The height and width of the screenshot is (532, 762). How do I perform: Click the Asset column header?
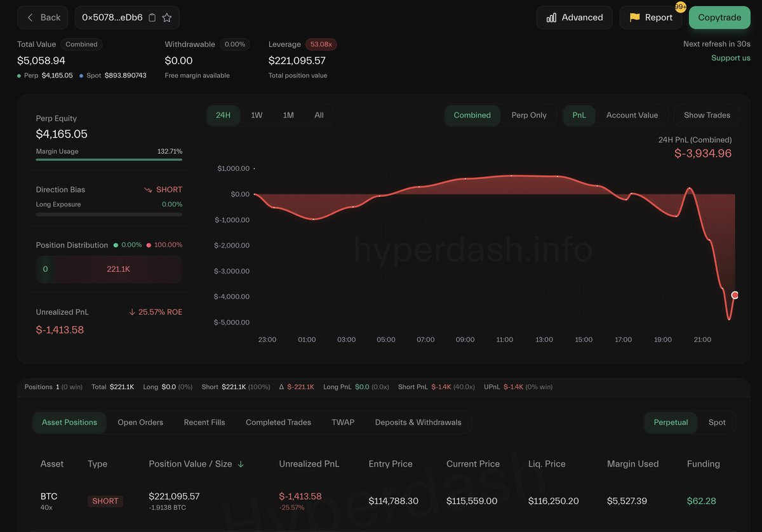(52, 464)
